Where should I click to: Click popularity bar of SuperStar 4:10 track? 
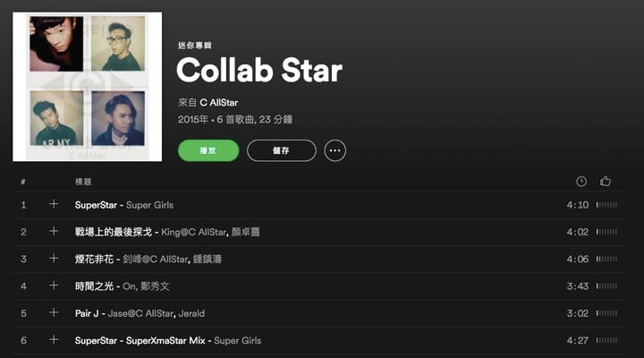(x=606, y=205)
